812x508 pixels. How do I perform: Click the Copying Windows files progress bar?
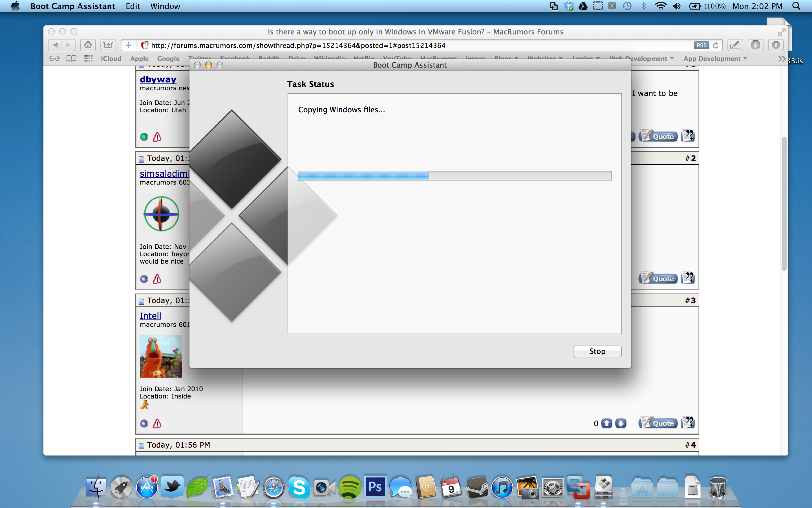(x=454, y=176)
